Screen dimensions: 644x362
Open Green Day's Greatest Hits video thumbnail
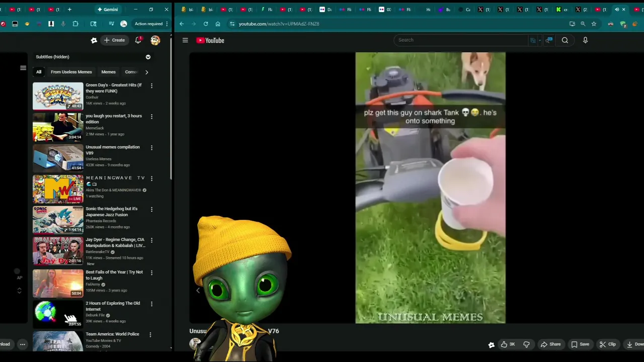[x=58, y=96]
